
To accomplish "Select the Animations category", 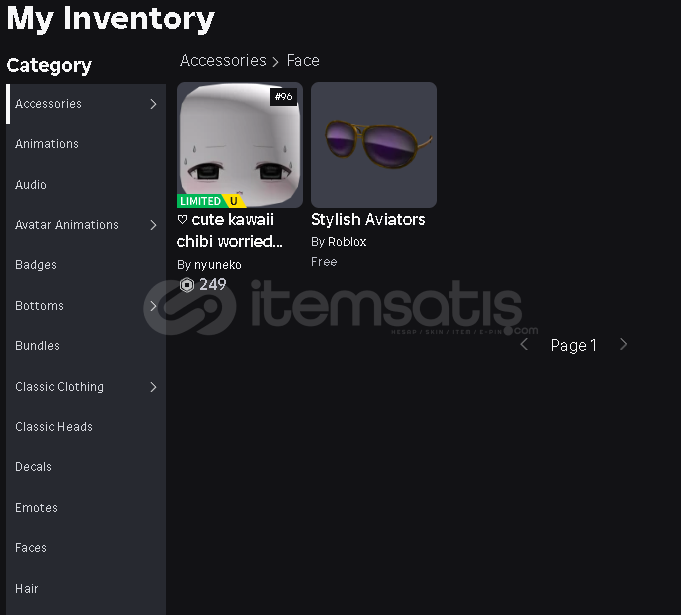I will click(x=86, y=144).
